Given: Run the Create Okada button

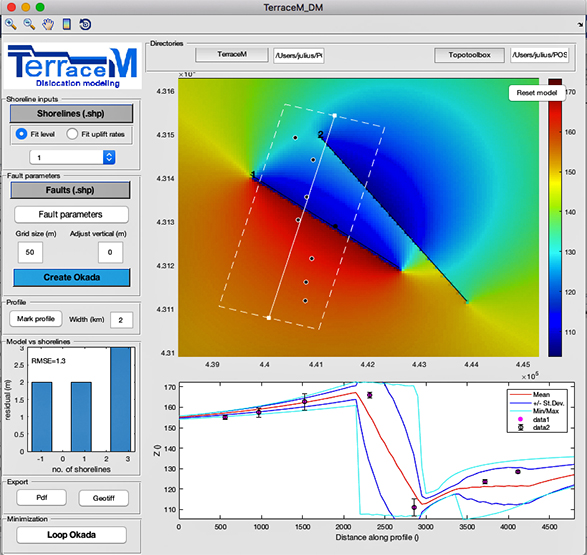Looking at the screenshot, I should click(x=72, y=277).
